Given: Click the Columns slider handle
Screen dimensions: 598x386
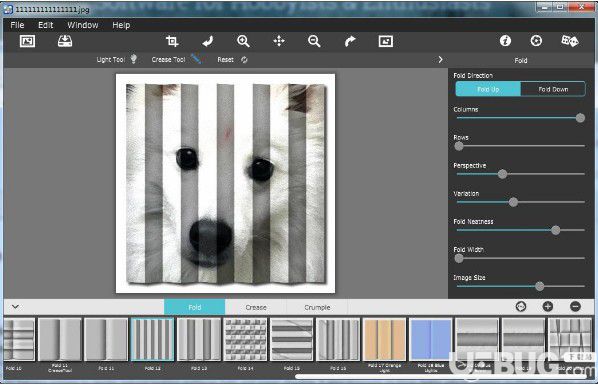Looking at the screenshot, I should pyautogui.click(x=580, y=118).
